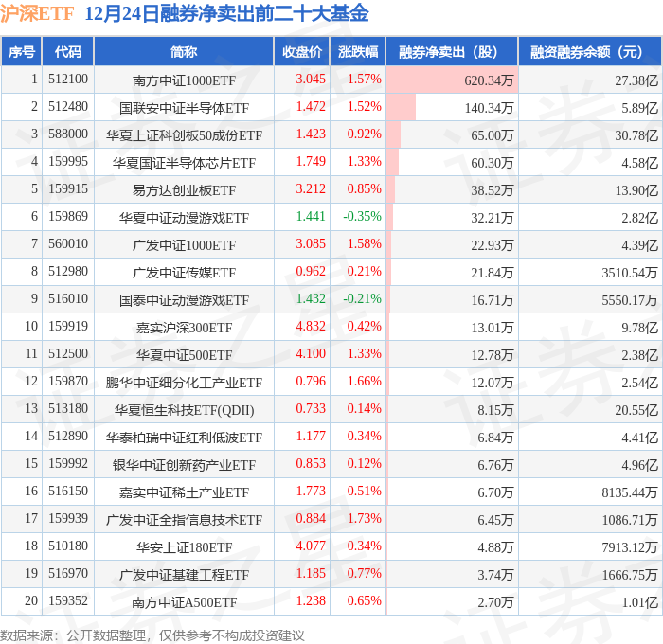Click the change value -0.21%
The width and height of the screenshot is (663, 644).
tap(362, 299)
